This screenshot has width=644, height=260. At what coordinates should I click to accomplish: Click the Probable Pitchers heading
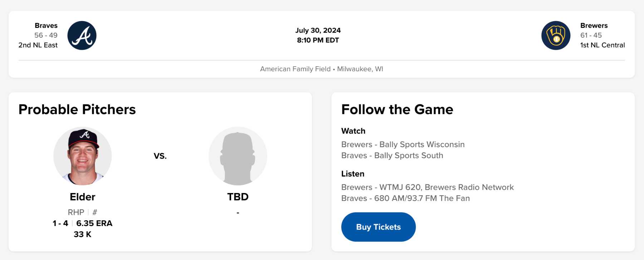[77, 110]
